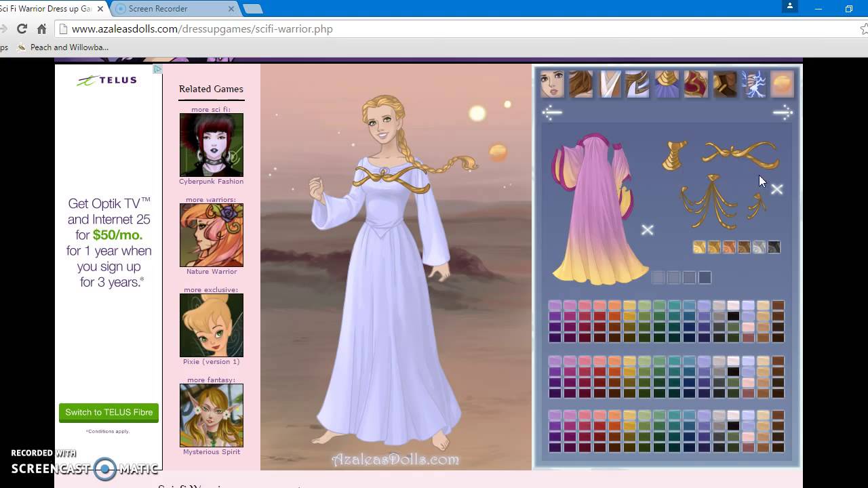
Task: Choose black in the middle color palette
Action: 733,371
